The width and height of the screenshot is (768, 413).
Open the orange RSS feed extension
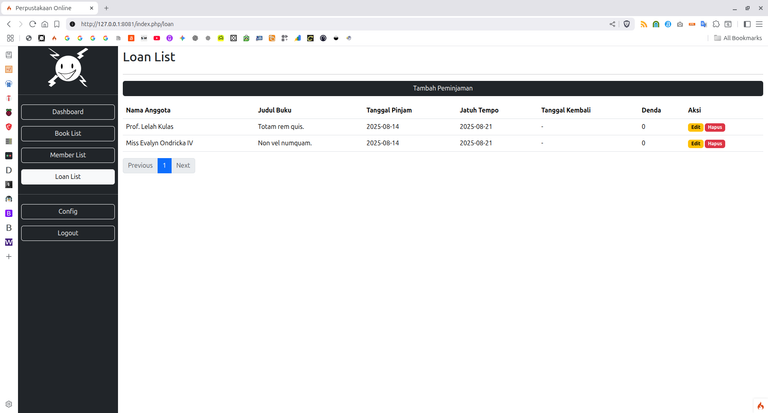[644, 24]
